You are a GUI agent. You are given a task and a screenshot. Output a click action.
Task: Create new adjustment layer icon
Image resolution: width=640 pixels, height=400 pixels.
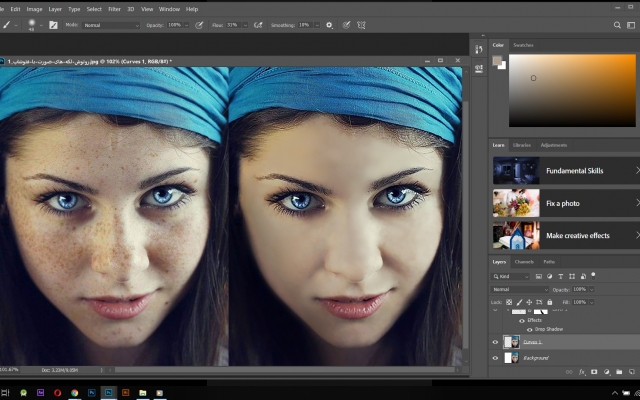(607, 372)
